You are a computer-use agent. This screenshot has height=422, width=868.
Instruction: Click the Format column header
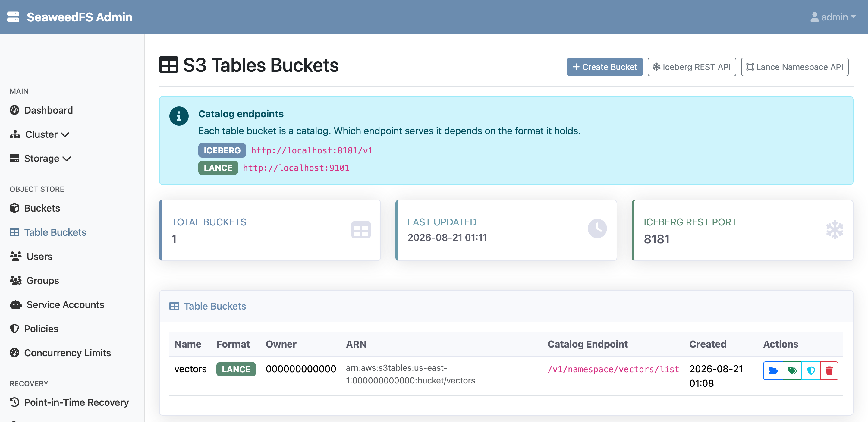click(233, 344)
